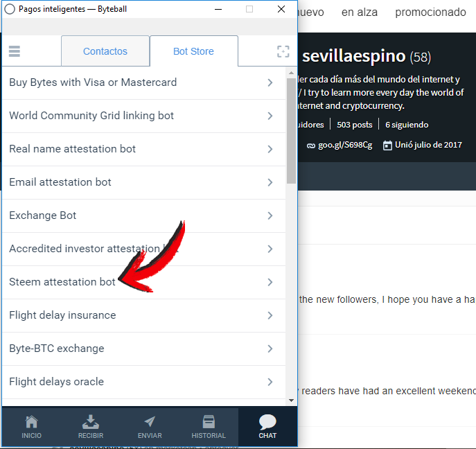Open Real name attestation bot
The height and width of the screenshot is (449, 476).
point(144,149)
